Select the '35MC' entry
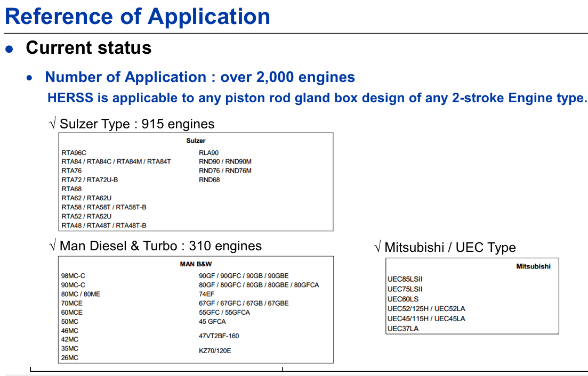The width and height of the screenshot is (588, 376). [x=70, y=349]
